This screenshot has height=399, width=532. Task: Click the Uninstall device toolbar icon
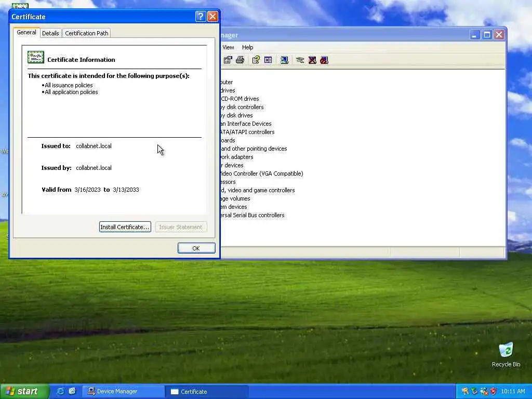click(312, 60)
